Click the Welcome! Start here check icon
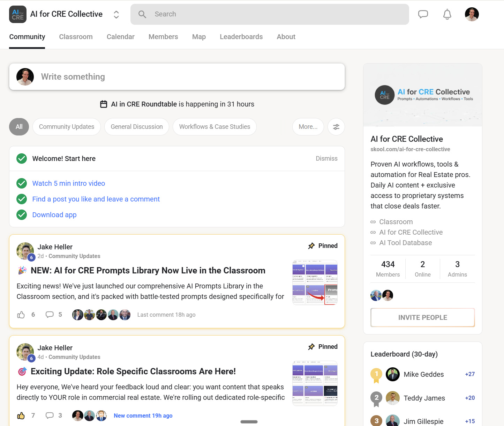 (22, 159)
